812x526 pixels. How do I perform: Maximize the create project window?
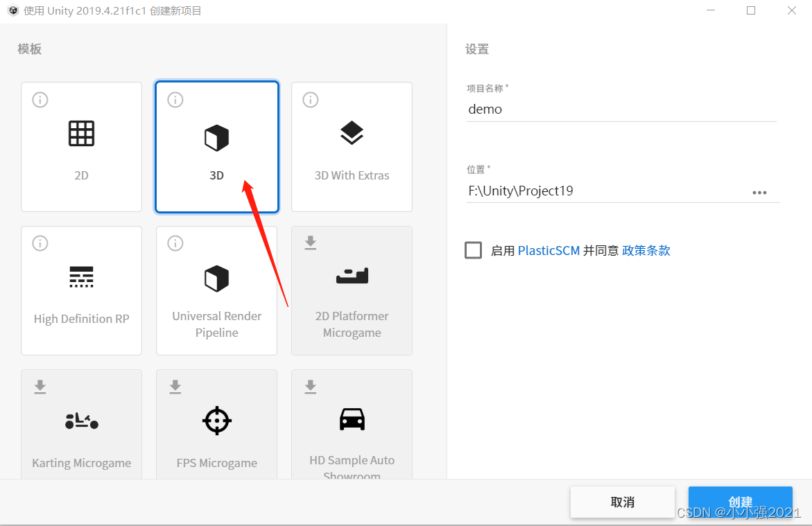[x=751, y=10]
